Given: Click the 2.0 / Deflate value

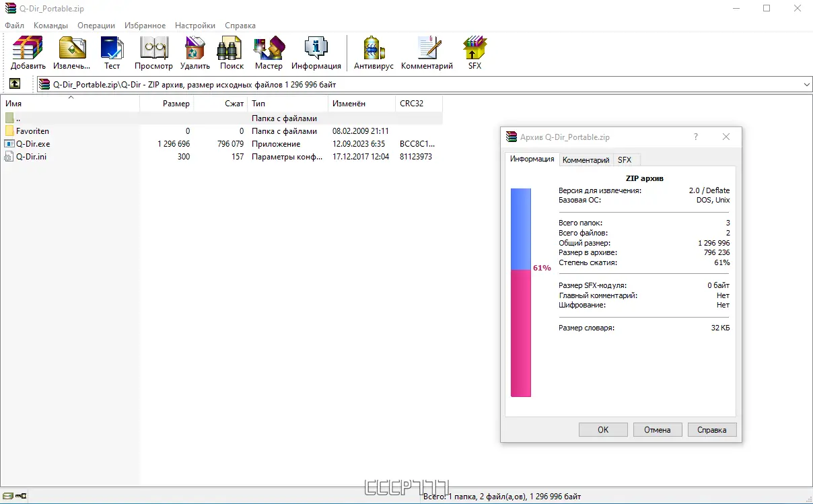Looking at the screenshot, I should pyautogui.click(x=709, y=190).
